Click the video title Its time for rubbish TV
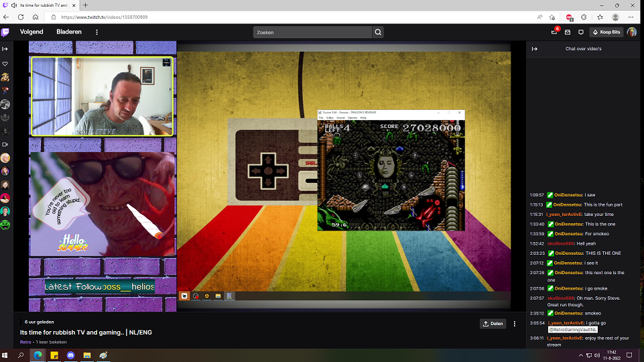 tap(86, 333)
